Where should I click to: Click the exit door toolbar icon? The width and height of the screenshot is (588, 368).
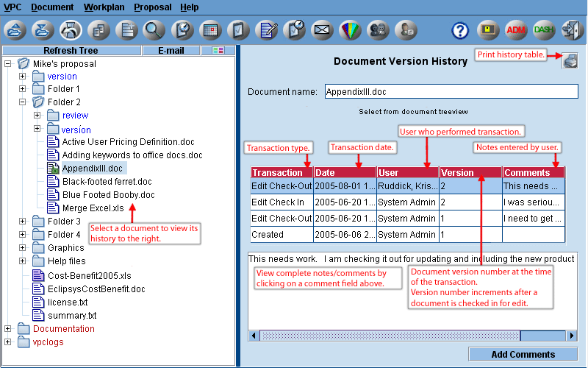pos(572,30)
